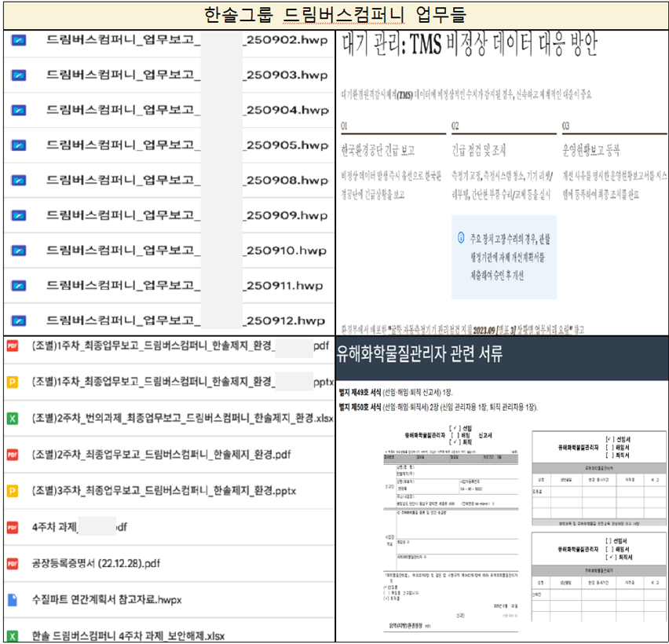Select file name (조별)1주차_최종업무보고 ending in pptx
This screenshot has width=669, height=644.
point(183,382)
